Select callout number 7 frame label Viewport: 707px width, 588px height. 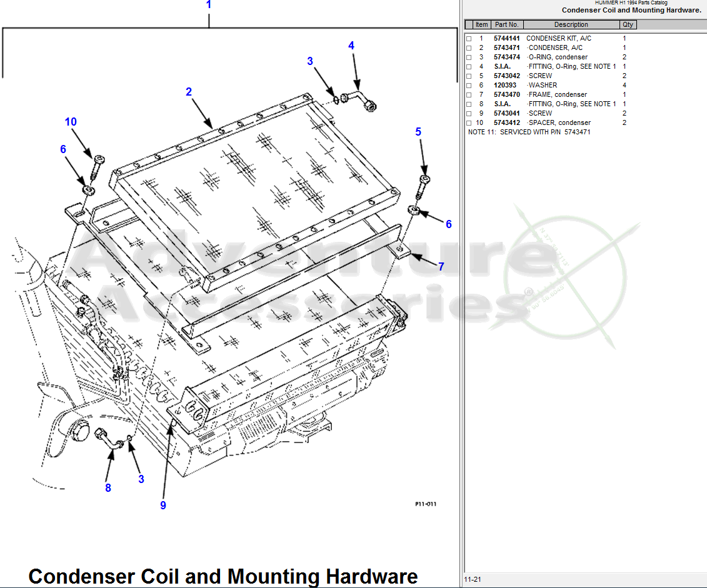click(x=441, y=267)
